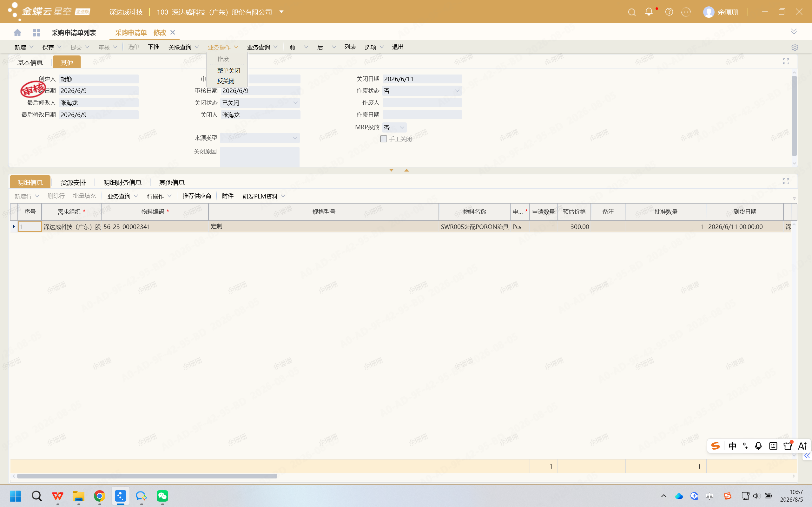Open the Sogou input method logo
Screen dimensions: 812x507
[715, 446]
